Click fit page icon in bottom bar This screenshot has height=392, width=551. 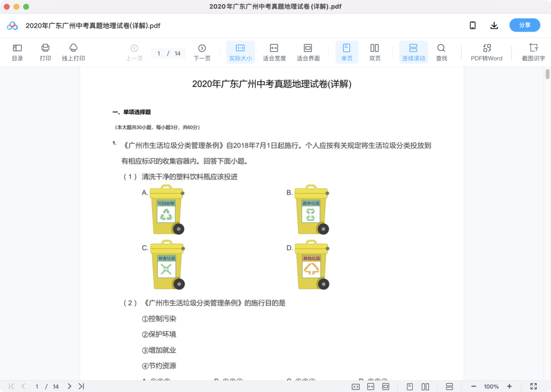click(386, 387)
